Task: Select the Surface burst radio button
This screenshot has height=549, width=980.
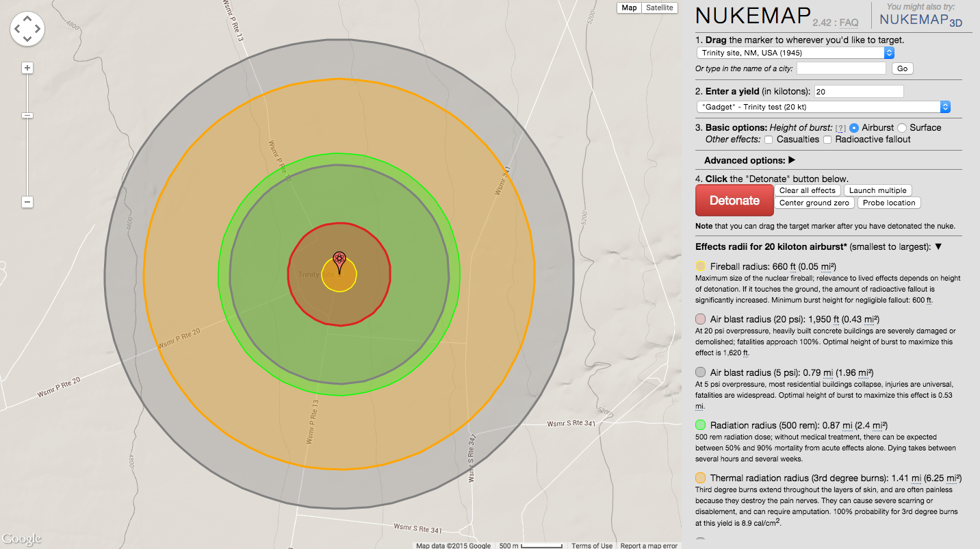Action: (901, 127)
